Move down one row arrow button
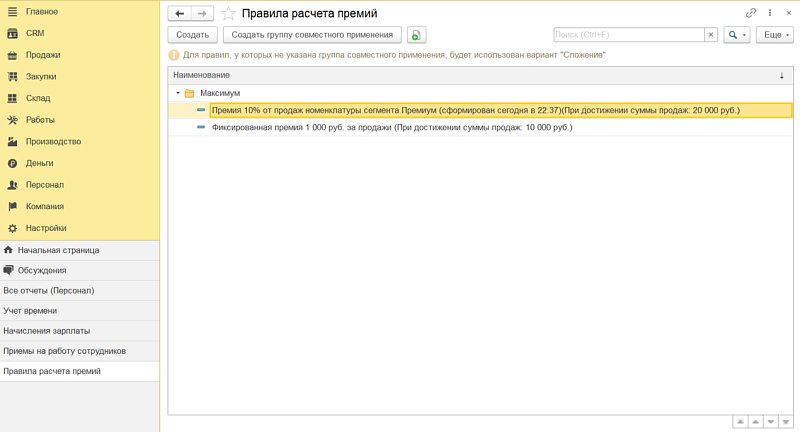 pyautogui.click(x=770, y=422)
